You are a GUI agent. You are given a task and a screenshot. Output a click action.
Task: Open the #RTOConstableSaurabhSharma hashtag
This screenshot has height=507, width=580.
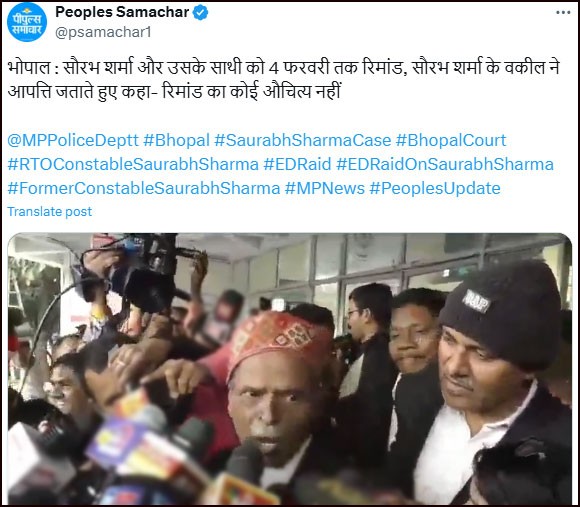click(x=133, y=165)
